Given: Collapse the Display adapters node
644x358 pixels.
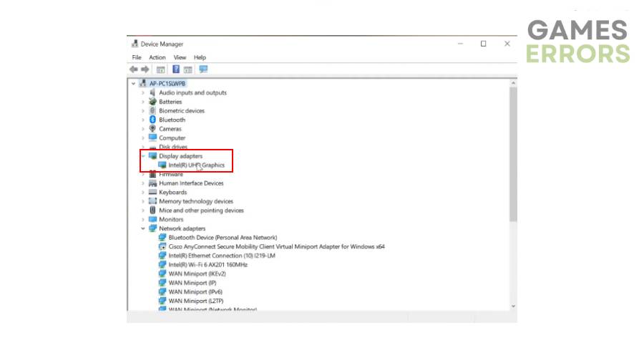Looking at the screenshot, I should click(143, 156).
